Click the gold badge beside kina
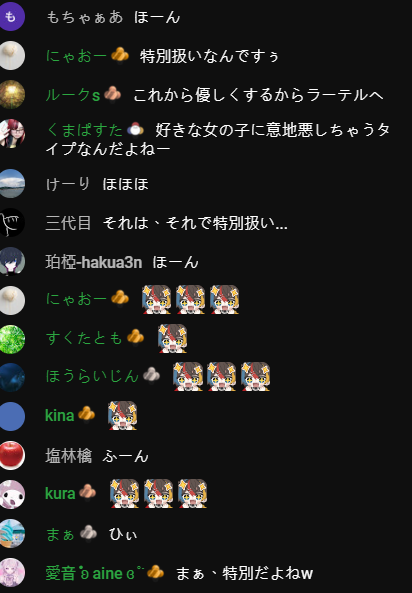412x593 pixels. point(86,414)
